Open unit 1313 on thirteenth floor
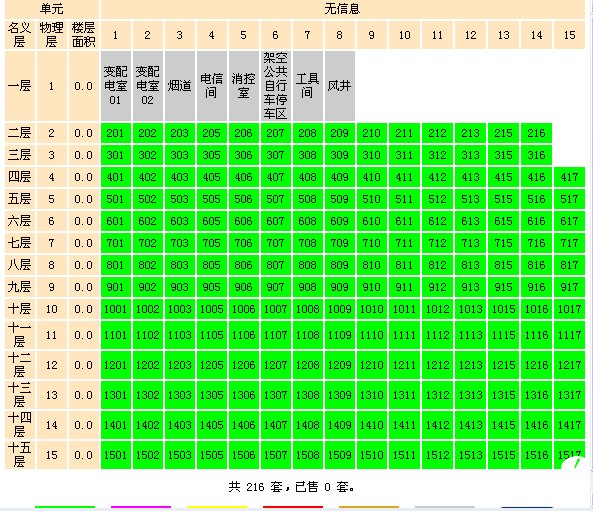 click(470, 395)
